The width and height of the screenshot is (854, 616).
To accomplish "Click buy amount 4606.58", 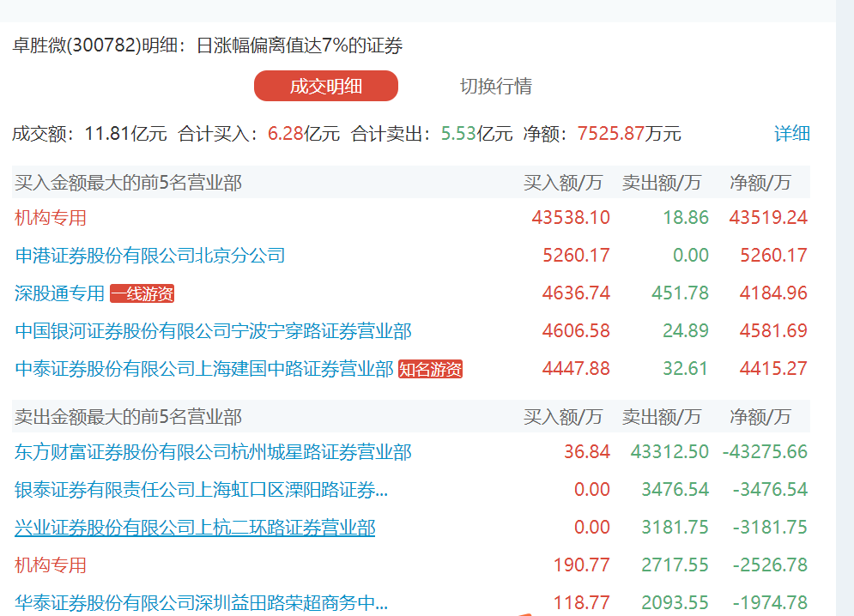I will pyautogui.click(x=576, y=330).
